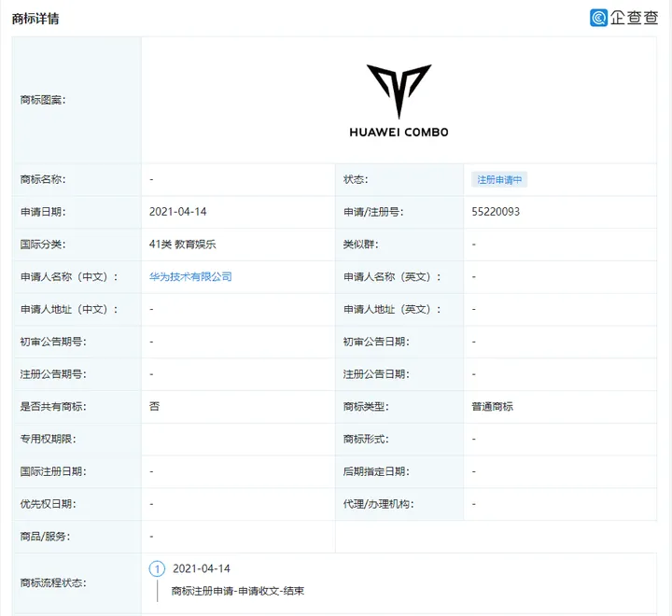Viewport: 672px width, 616px height.
Task: Click the HUAWEI COMBO text under the emblem
Action: click(399, 133)
